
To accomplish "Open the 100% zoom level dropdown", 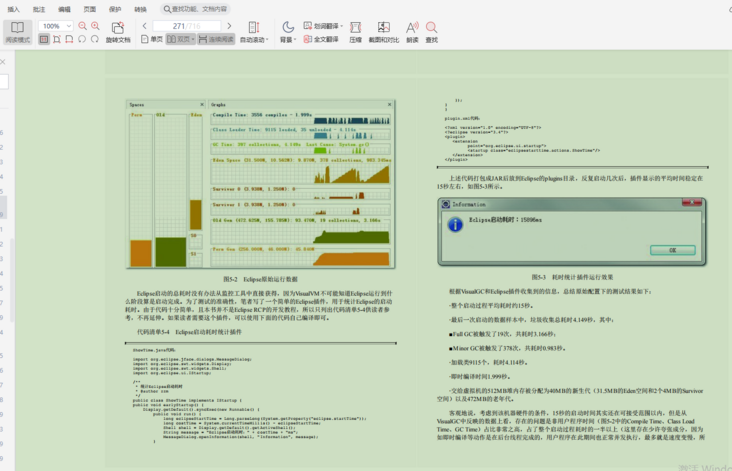I will 57,26.
